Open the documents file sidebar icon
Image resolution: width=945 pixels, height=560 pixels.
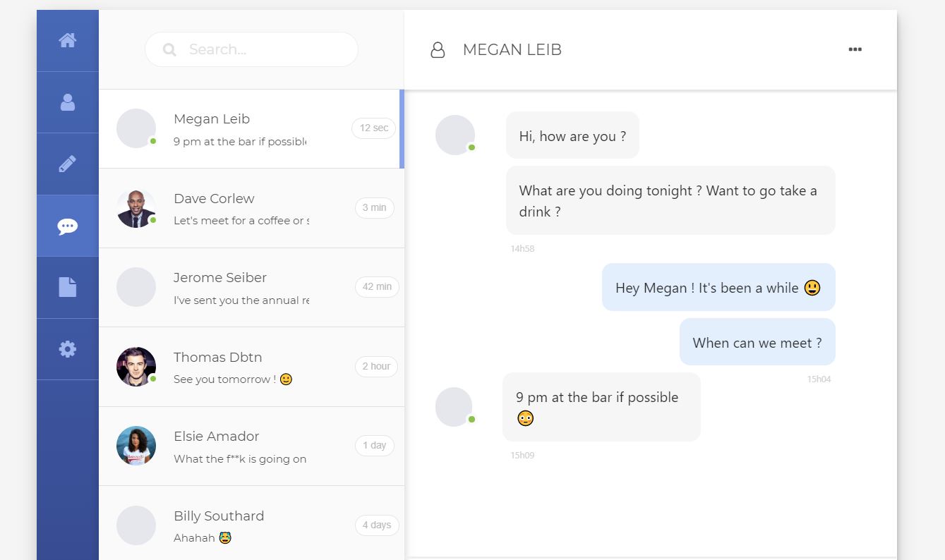point(68,287)
